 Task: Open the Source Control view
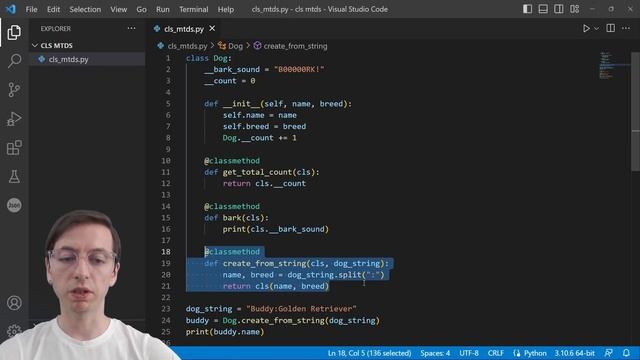14,89
